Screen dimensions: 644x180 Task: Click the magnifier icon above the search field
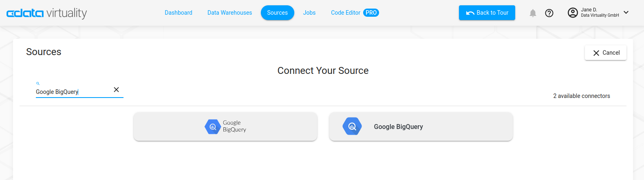(x=38, y=83)
